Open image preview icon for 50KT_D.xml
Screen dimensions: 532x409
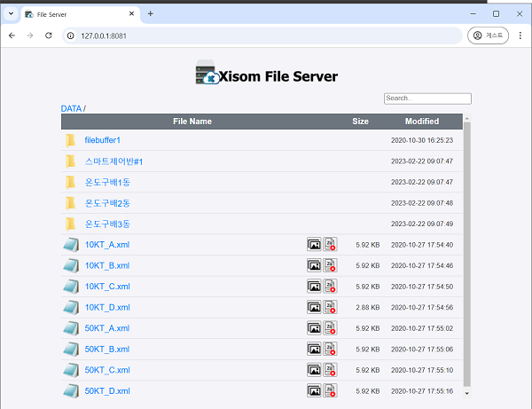[x=314, y=390]
